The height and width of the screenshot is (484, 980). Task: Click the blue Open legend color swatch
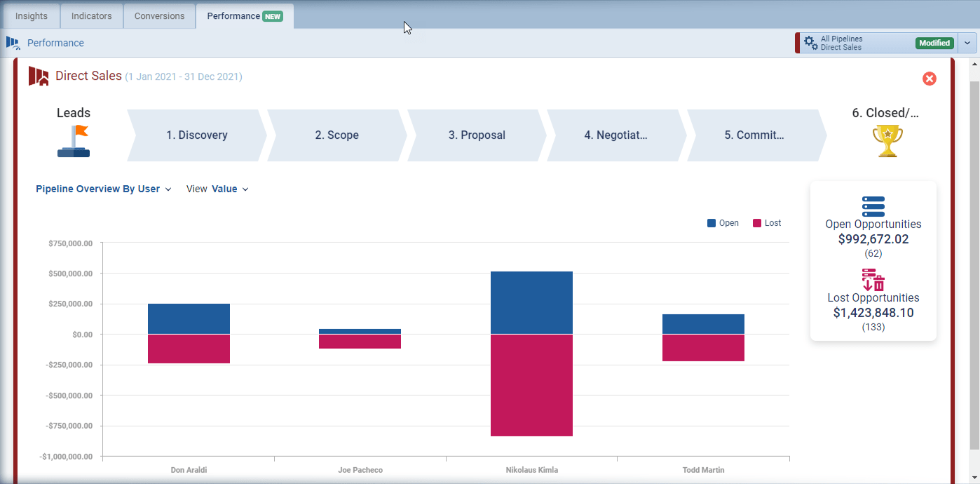(710, 222)
